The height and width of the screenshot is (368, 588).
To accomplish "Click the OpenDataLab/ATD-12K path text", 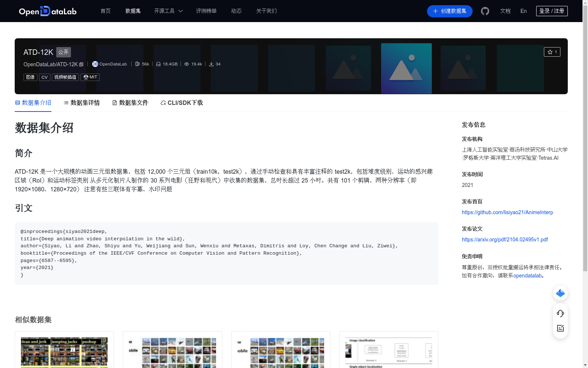I will 51,64.
